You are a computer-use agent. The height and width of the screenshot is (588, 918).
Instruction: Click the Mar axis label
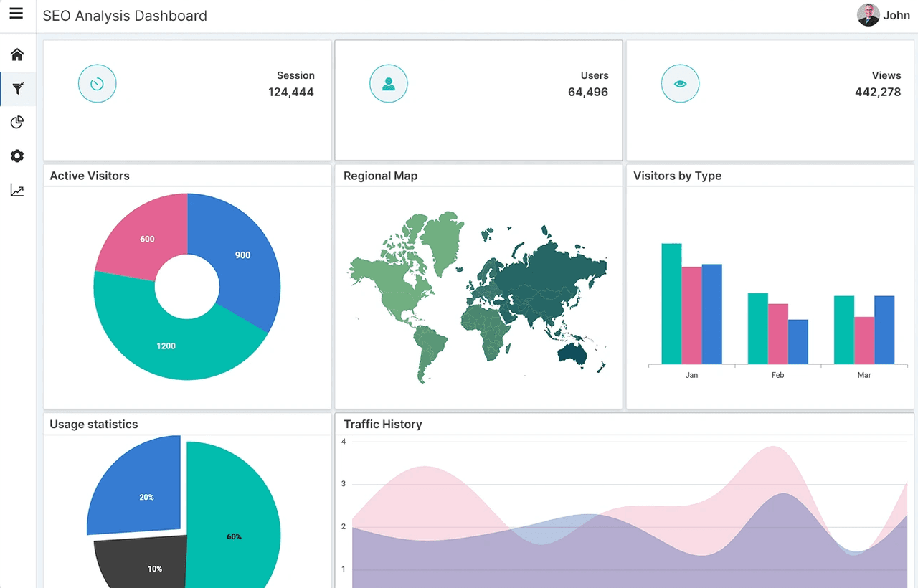pyautogui.click(x=864, y=375)
